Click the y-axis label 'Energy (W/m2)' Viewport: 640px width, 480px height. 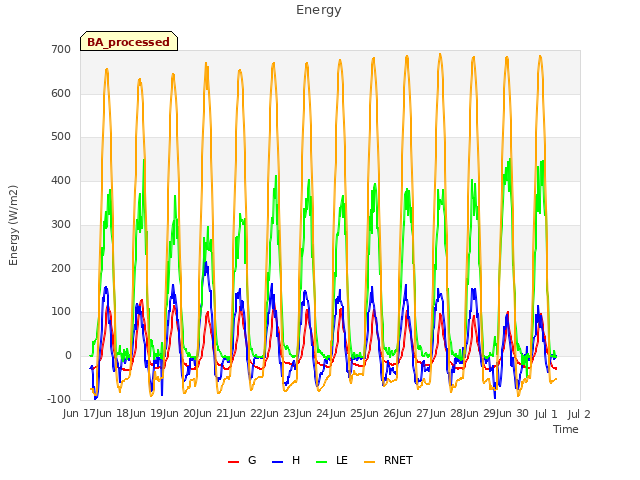click(13, 225)
